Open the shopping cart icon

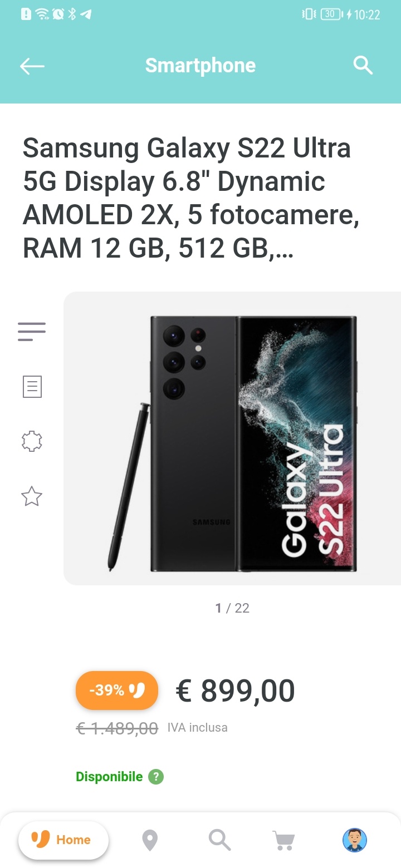[284, 840]
